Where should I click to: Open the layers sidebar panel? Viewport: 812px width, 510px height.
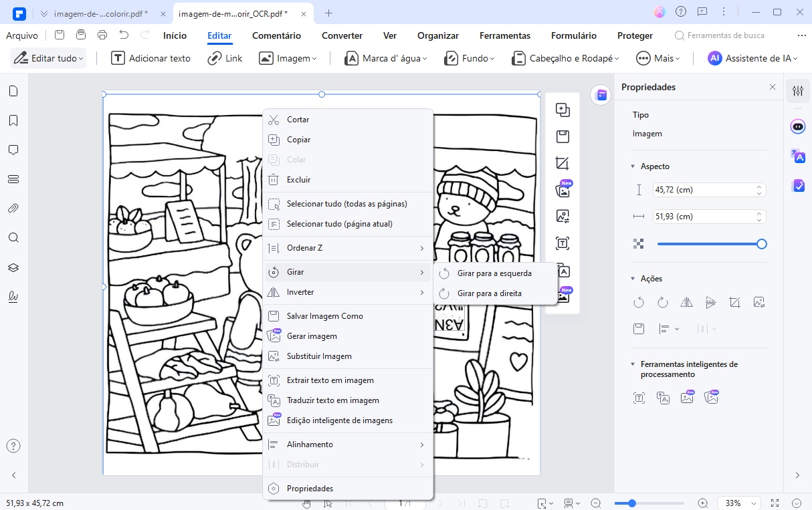(x=13, y=267)
